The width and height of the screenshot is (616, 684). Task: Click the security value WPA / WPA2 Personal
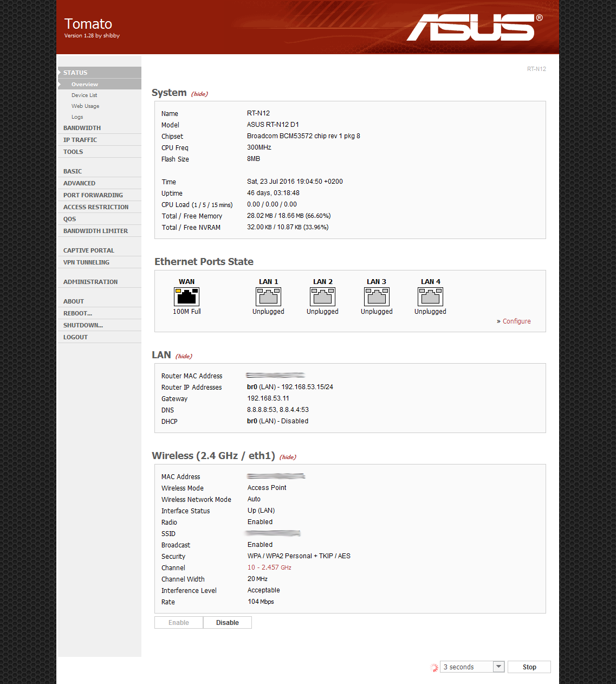click(299, 556)
